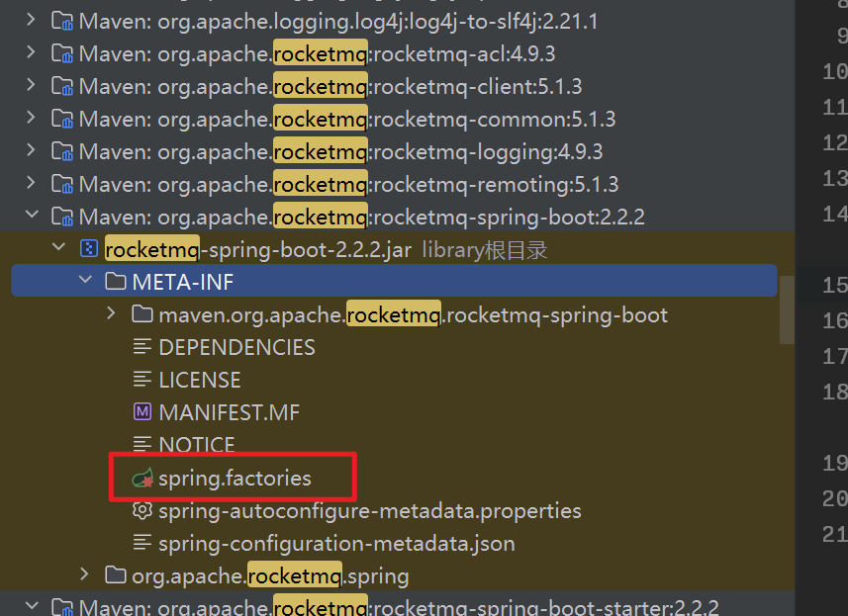
Task: Click the NOTICE file icon
Action: [141, 444]
